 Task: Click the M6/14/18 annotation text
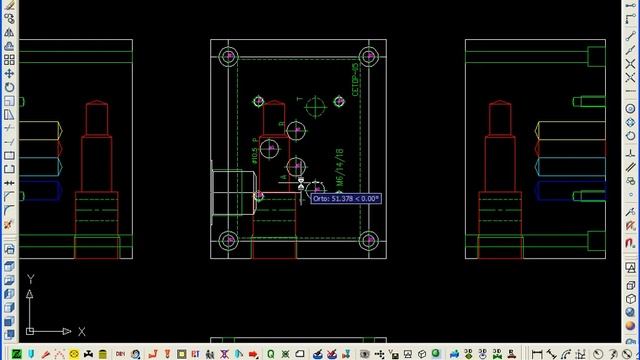(x=340, y=167)
